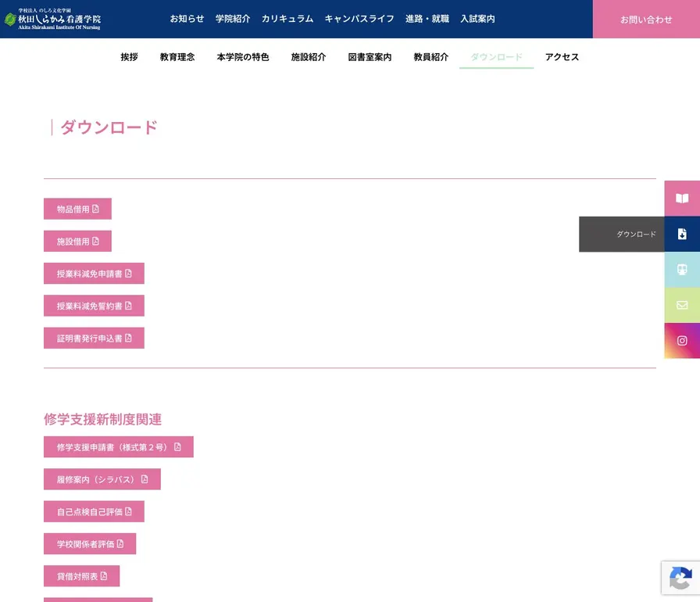Download the 授業料減免申請書 form
700x602 pixels.
pos(94,274)
